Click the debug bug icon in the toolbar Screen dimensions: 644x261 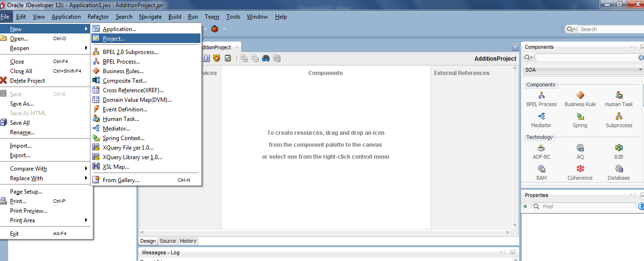tap(215, 29)
